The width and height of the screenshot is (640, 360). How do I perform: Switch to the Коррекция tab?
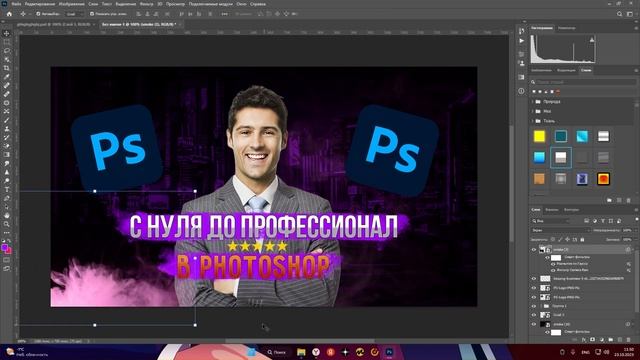(x=567, y=70)
